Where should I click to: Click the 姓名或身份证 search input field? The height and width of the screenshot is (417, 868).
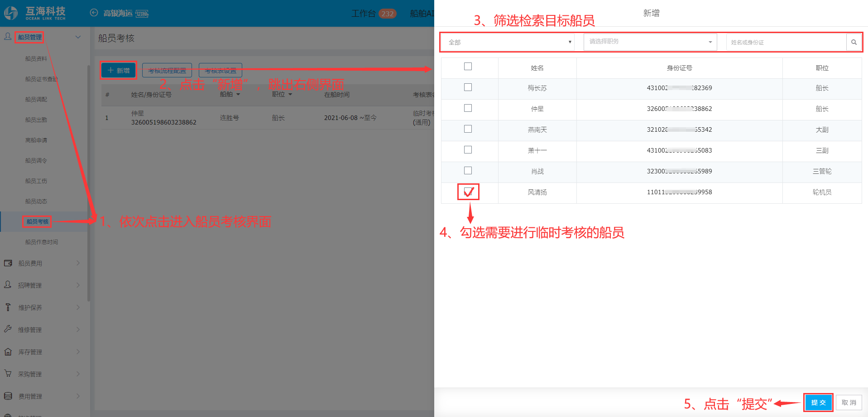coord(786,42)
